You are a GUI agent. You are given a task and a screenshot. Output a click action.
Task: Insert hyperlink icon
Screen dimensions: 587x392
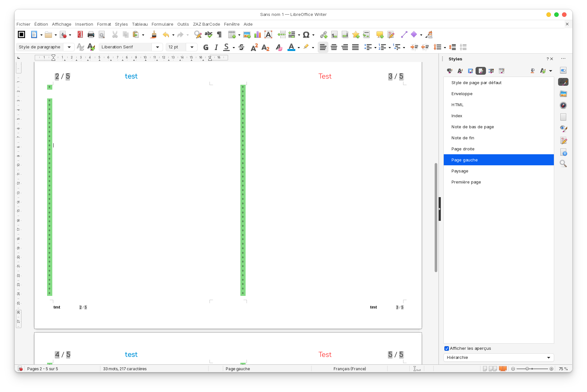point(324,35)
